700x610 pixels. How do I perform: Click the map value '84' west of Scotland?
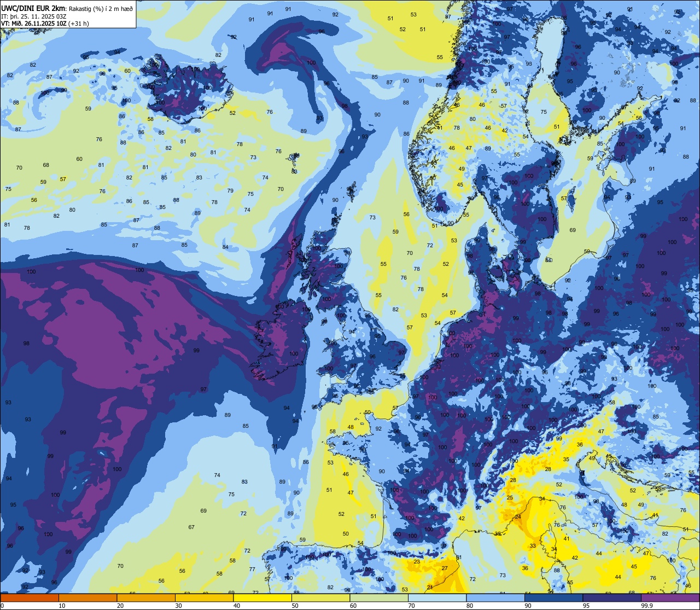coord(225,247)
